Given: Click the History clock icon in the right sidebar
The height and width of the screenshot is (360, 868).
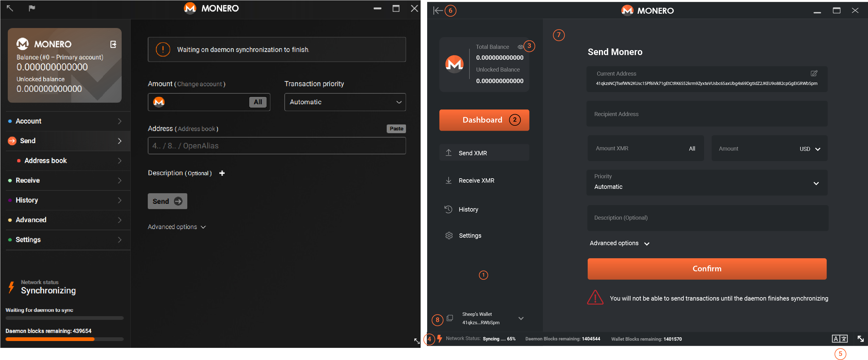Looking at the screenshot, I should [x=448, y=209].
